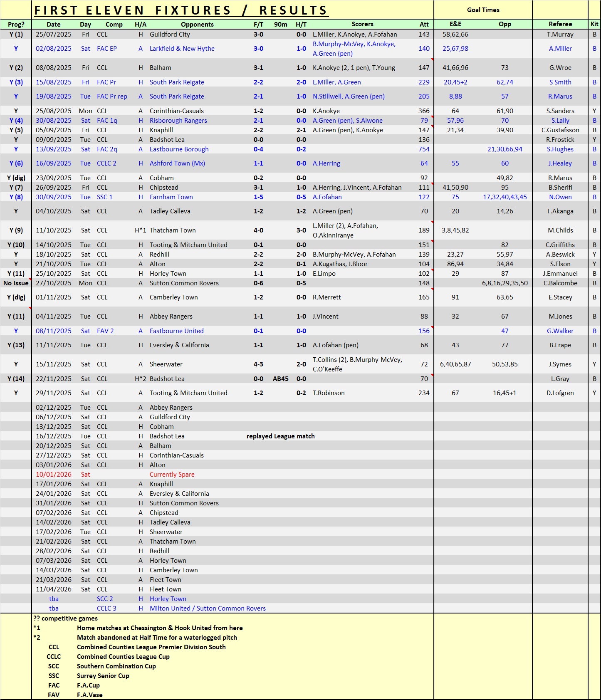
Task: Open the Eastbourne Borough fixture entry
Action: tap(179, 149)
